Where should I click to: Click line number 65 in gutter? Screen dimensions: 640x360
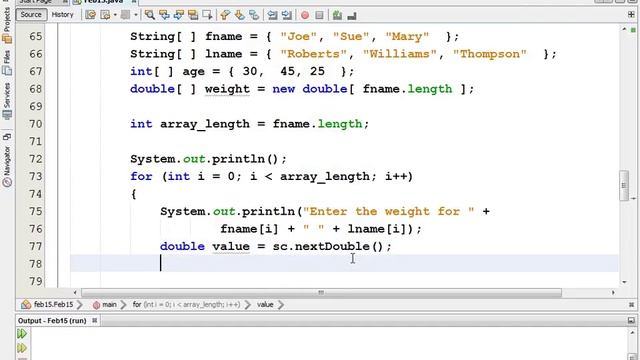click(36, 37)
